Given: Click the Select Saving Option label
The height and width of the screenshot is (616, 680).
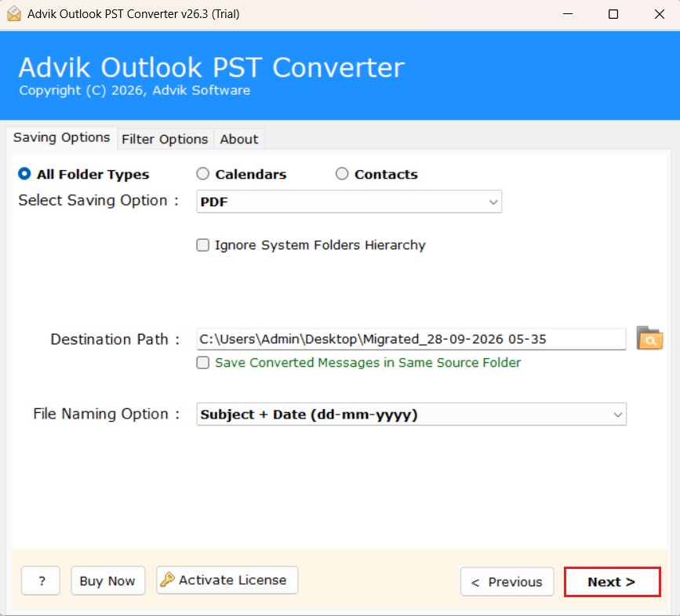Looking at the screenshot, I should pos(99,201).
